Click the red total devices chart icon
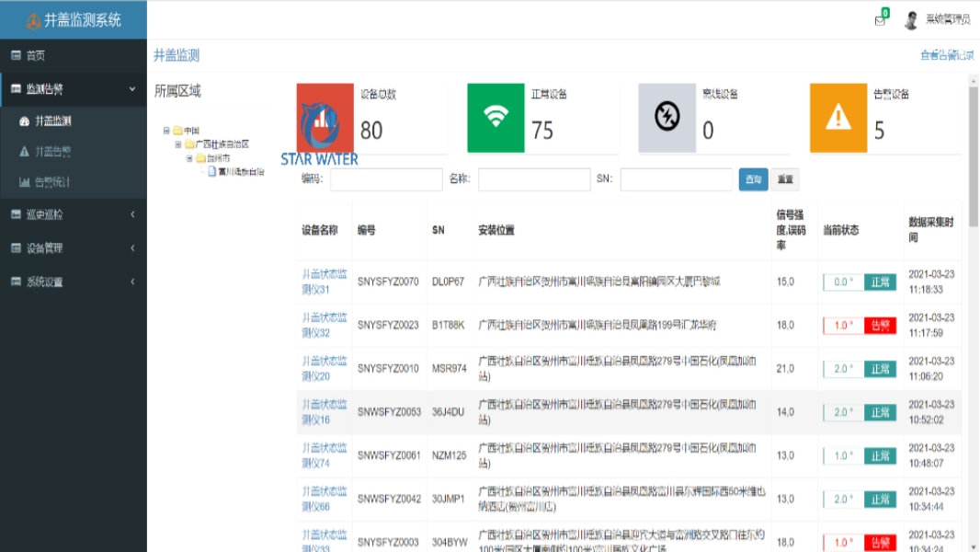The image size is (980, 552). 325,118
